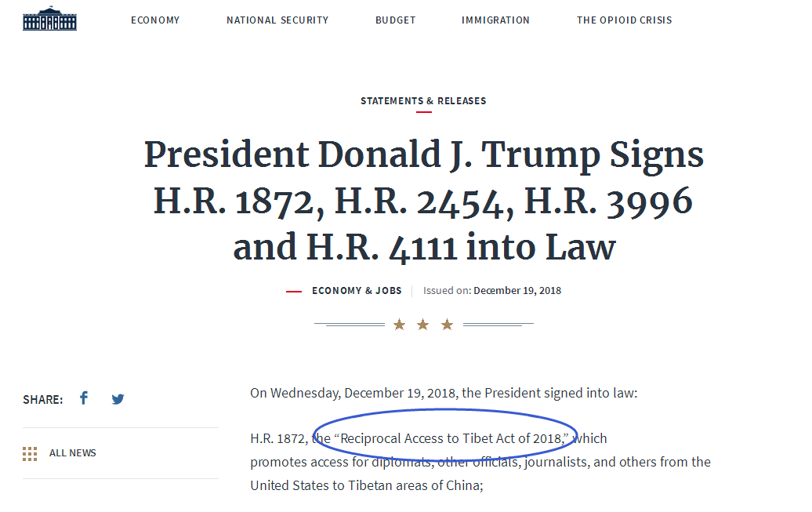Click the circled Reciprocal Access to Tibet Act text
Image resolution: width=812 pixels, height=512 pixels.
point(451,438)
